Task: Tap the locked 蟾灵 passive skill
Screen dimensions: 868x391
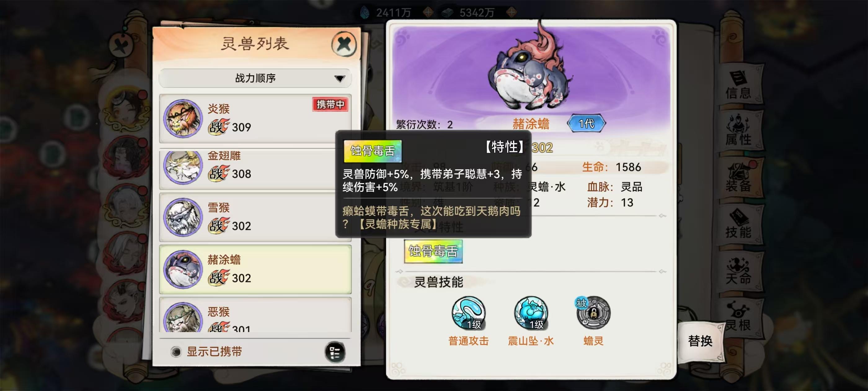Action: point(593,313)
